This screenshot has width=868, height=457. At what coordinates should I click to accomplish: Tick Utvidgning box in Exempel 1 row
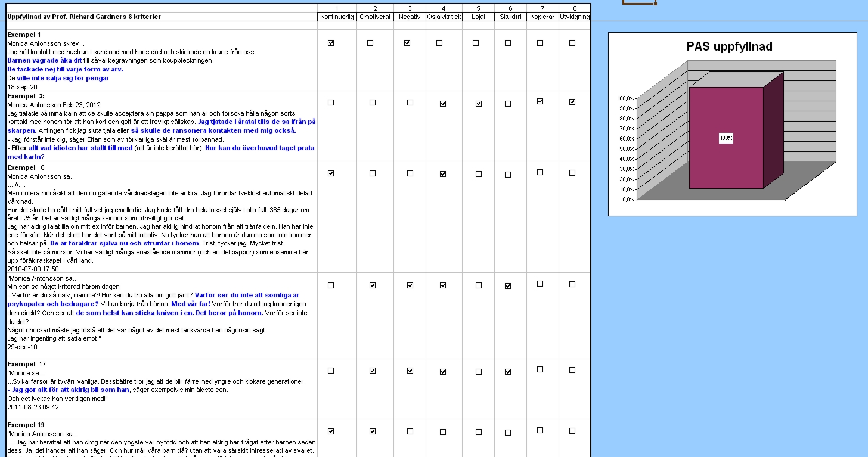[x=572, y=43]
